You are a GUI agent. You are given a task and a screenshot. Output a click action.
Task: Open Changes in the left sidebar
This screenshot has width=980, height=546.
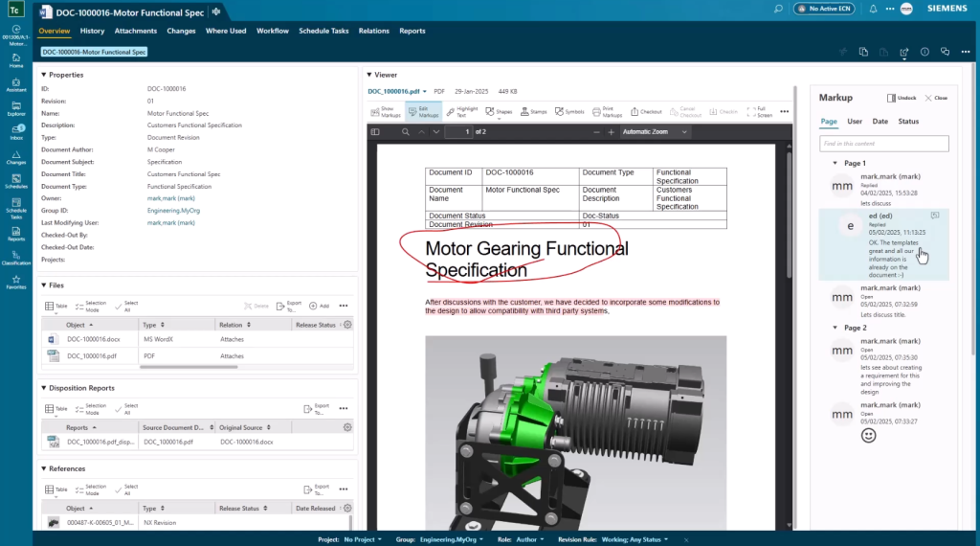coord(16,157)
